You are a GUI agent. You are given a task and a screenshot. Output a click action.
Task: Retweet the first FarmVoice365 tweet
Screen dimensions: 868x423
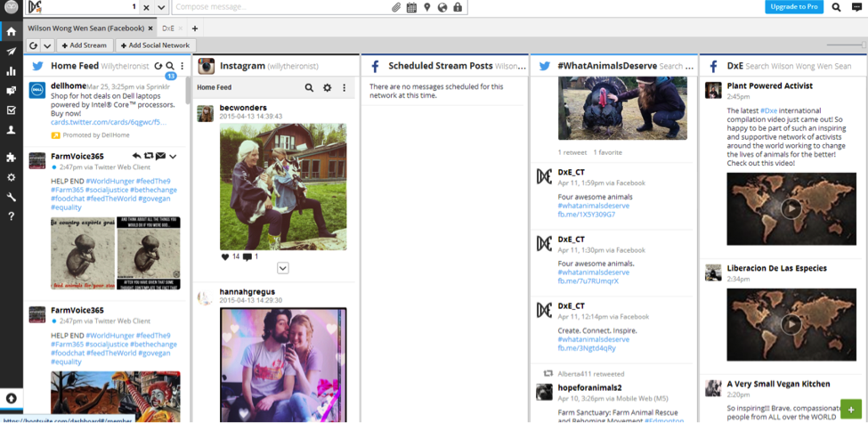(x=149, y=156)
